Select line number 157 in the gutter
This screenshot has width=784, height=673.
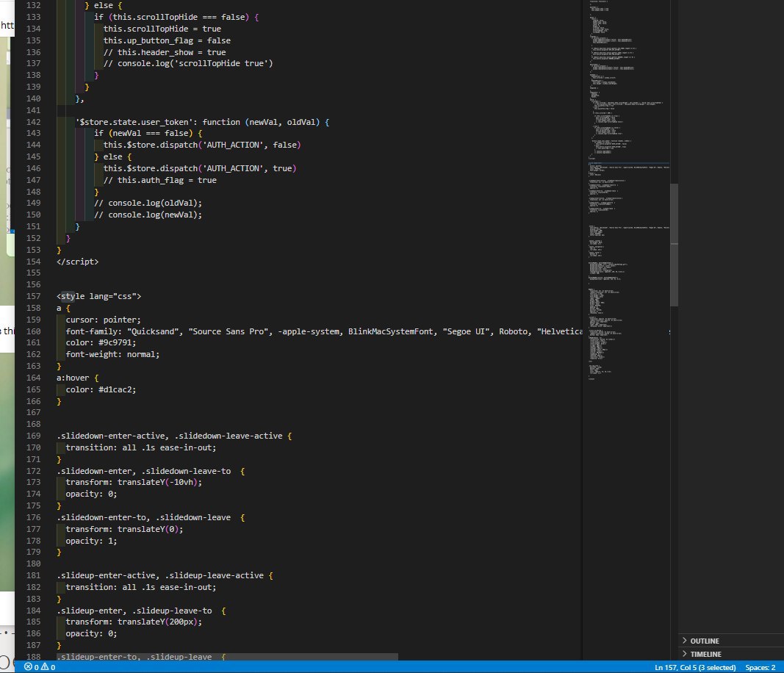pos(34,296)
